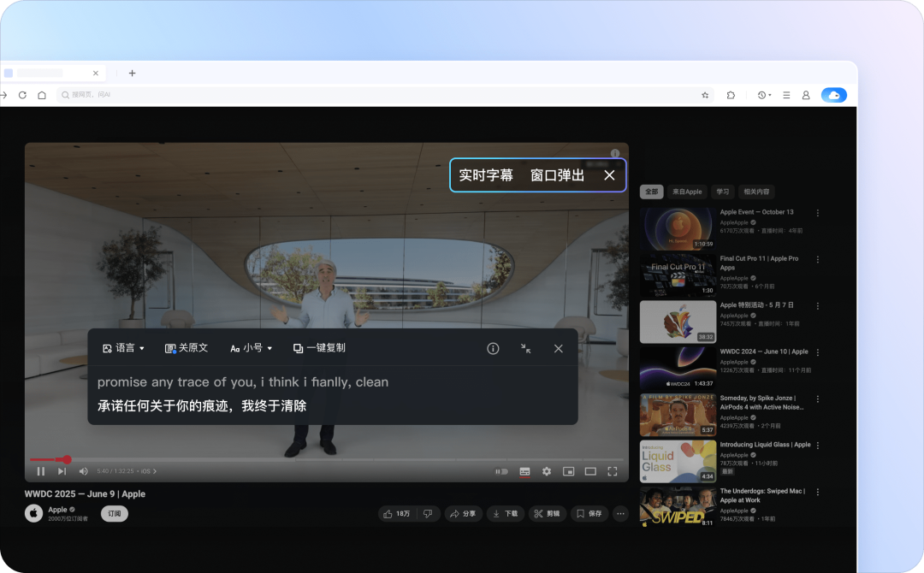Enter fullscreen video mode
This screenshot has width=924, height=573.
[613, 471]
